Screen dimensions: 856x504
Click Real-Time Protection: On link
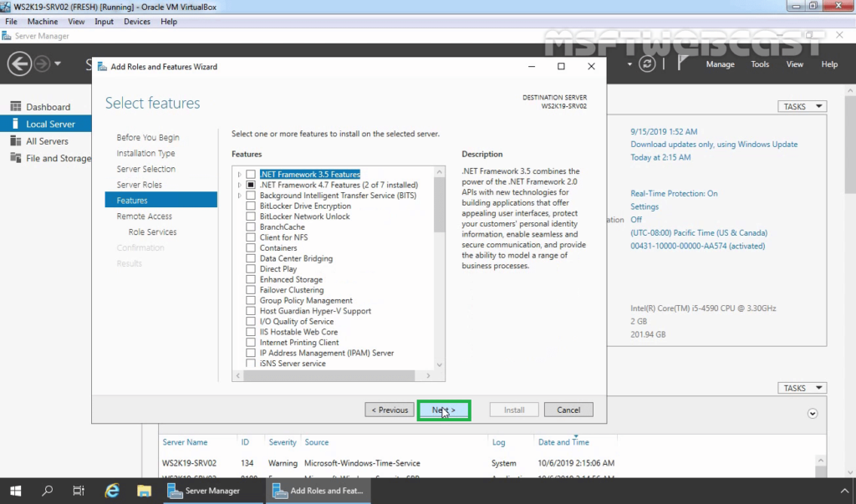[x=674, y=193]
